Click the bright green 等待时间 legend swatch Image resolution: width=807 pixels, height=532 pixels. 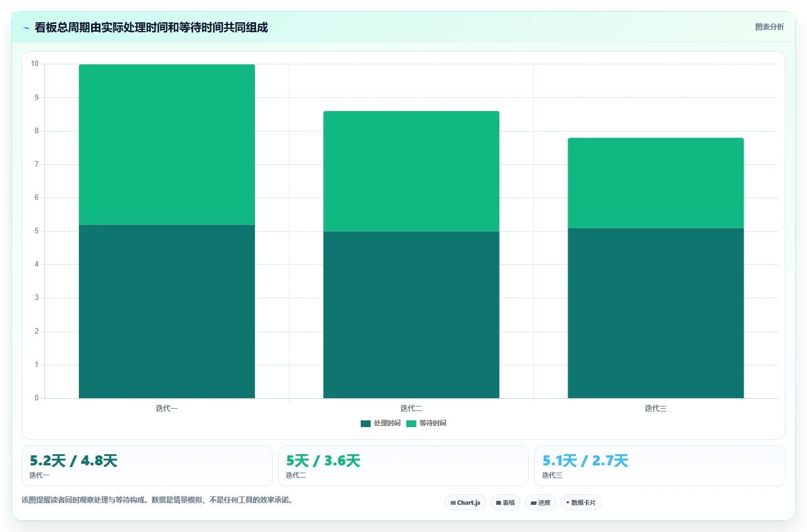click(x=411, y=424)
